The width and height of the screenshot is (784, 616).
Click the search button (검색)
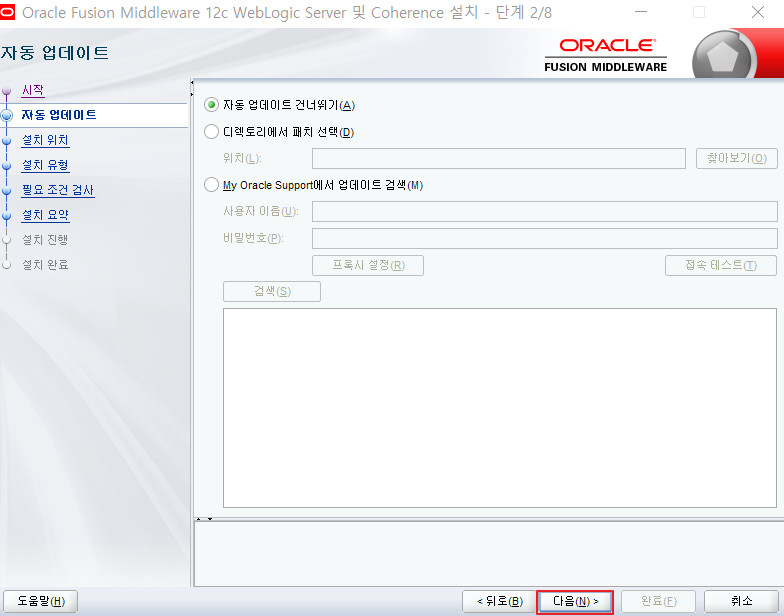click(272, 292)
